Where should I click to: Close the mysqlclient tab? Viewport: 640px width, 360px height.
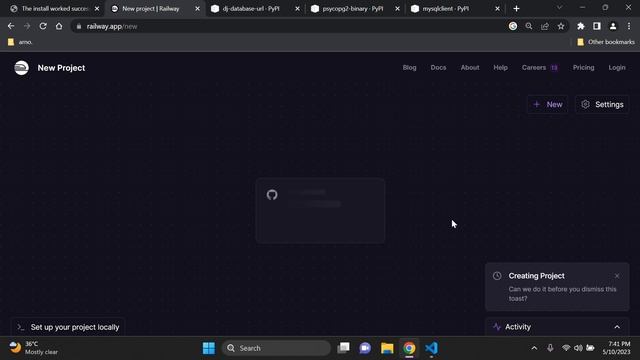497,9
